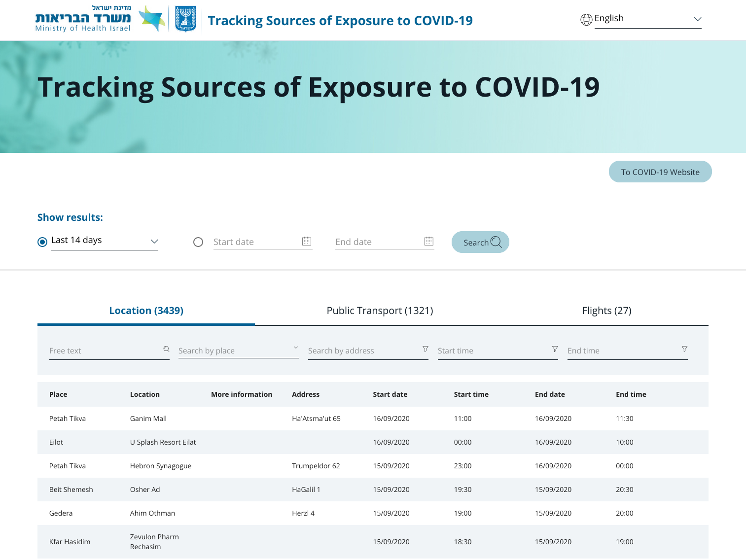Switch to the Flights tab
746x560 pixels.
606,311
